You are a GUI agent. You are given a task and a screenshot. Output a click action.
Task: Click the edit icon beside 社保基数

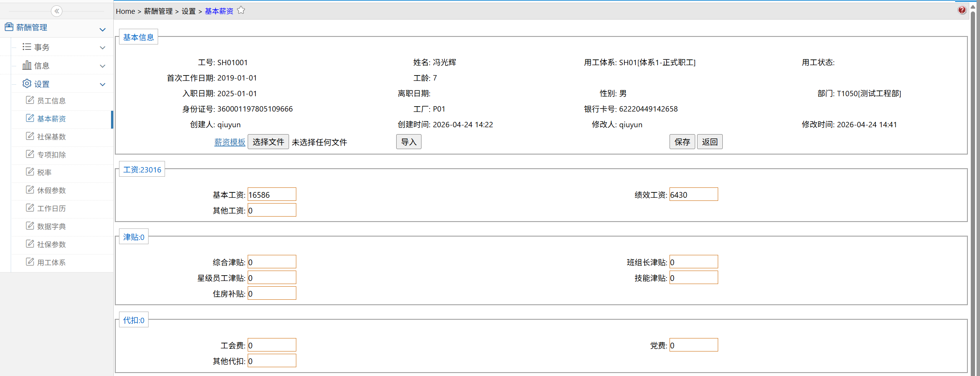pyautogui.click(x=30, y=136)
